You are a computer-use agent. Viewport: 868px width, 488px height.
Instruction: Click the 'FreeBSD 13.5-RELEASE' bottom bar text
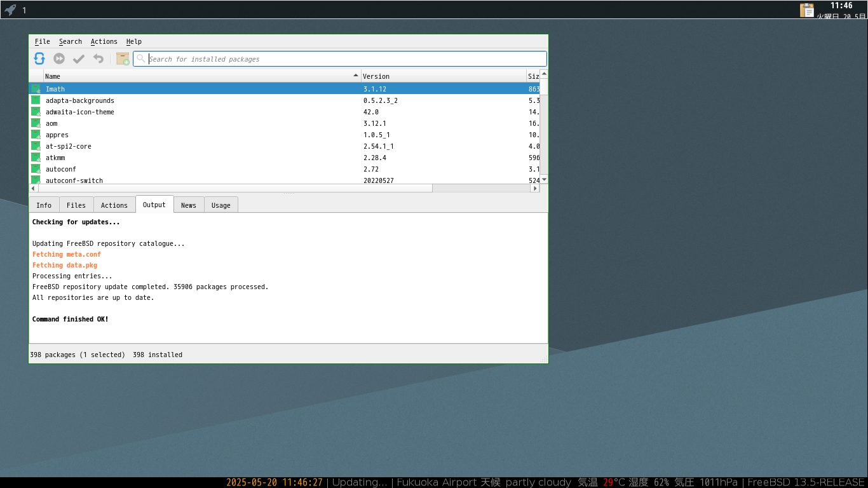click(806, 482)
